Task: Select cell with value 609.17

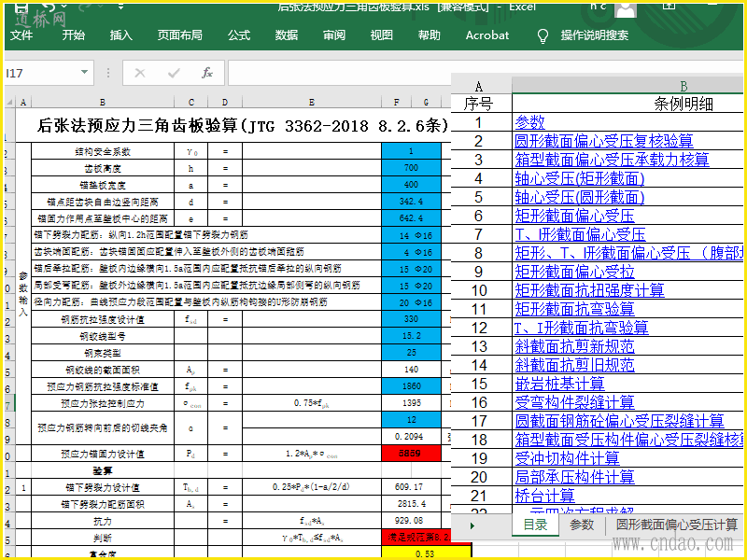Action: [x=411, y=487]
